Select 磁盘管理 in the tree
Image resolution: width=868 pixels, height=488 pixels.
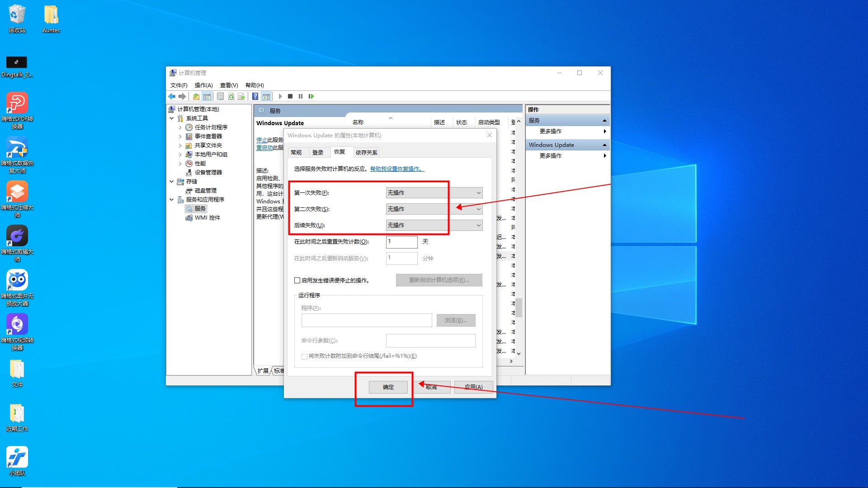point(206,191)
